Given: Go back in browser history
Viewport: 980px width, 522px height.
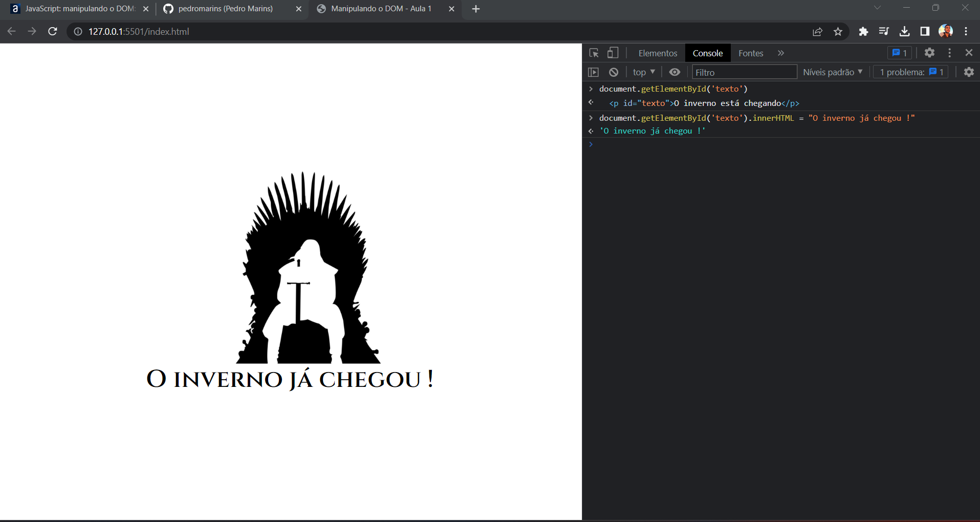Looking at the screenshot, I should pyautogui.click(x=12, y=31).
